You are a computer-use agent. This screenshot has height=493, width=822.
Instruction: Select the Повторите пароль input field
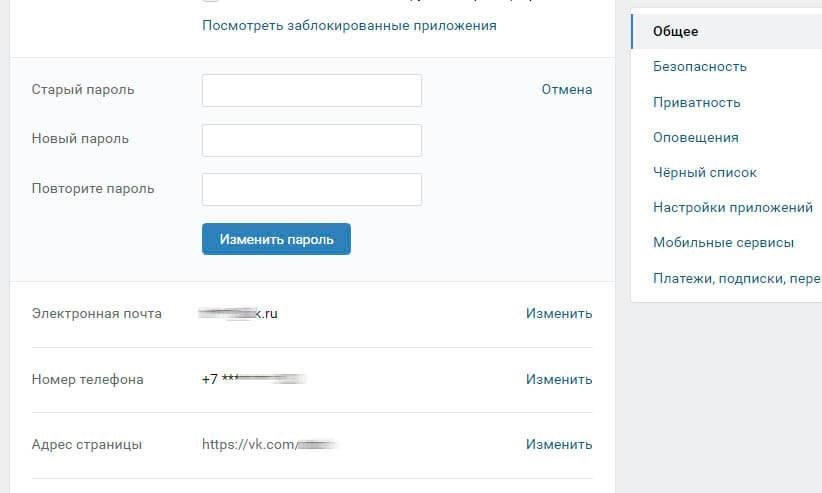click(312, 189)
